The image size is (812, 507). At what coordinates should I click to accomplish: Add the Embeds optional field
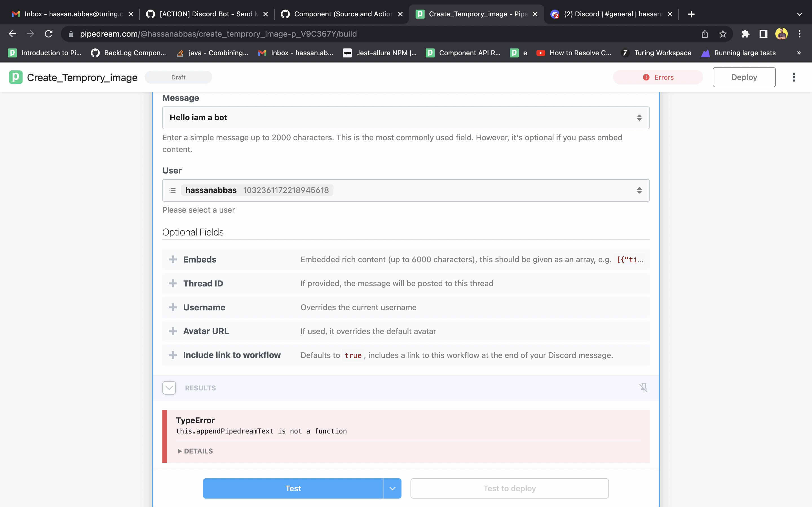click(173, 259)
